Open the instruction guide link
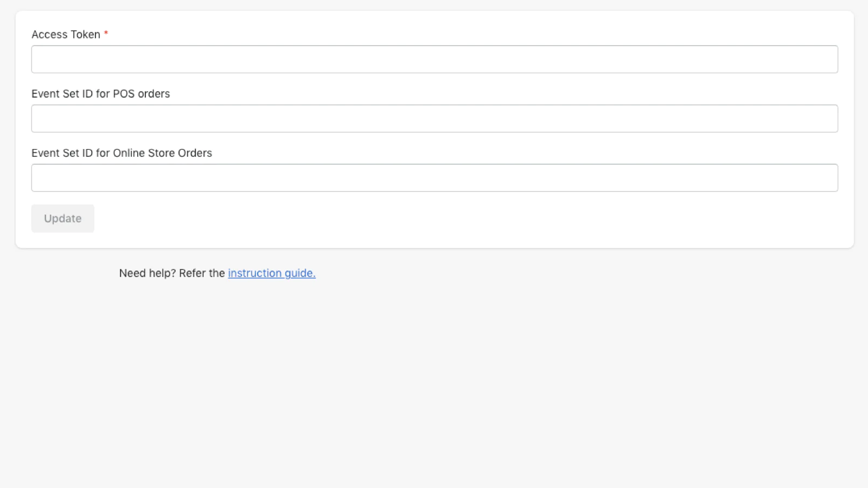Screen dimensions: 868x488 tap(271, 273)
